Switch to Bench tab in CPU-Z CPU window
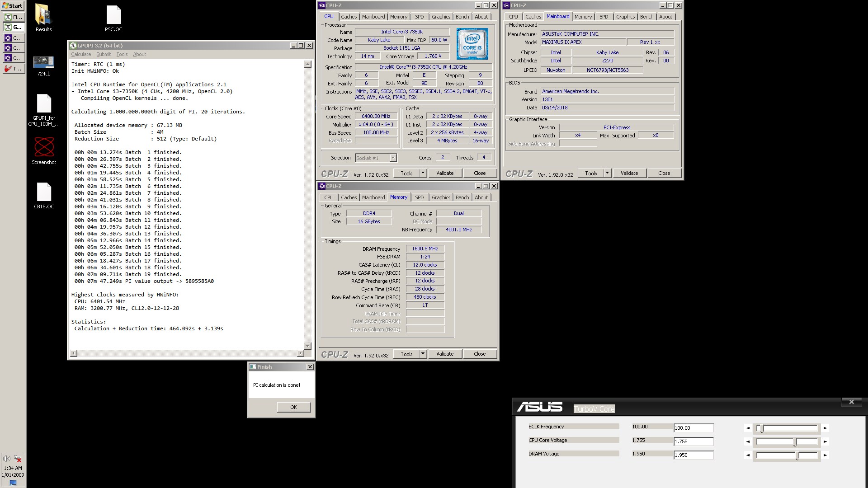Image resolution: width=868 pixels, height=488 pixels. tap(462, 17)
